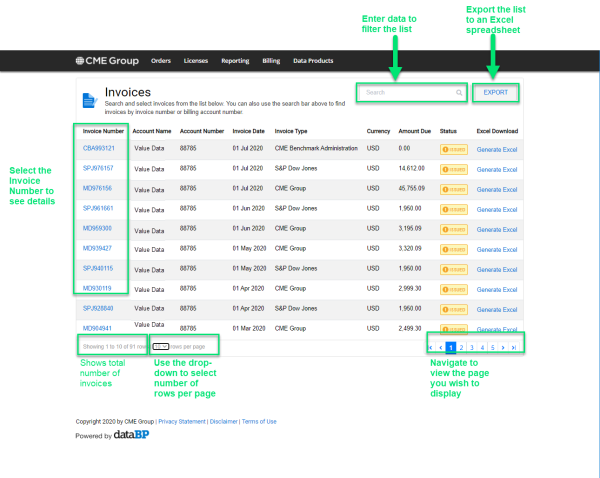Go to the next page arrow

502,347
